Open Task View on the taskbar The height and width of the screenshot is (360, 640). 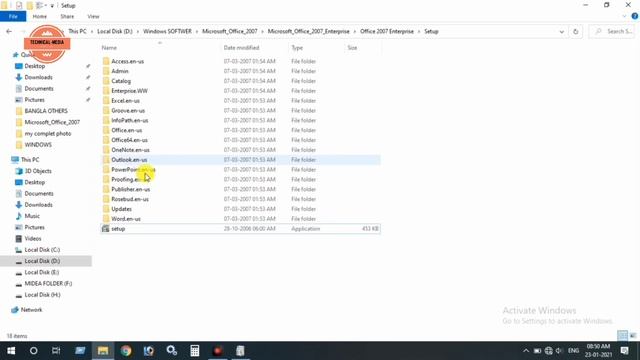pyautogui.click(x=56, y=351)
